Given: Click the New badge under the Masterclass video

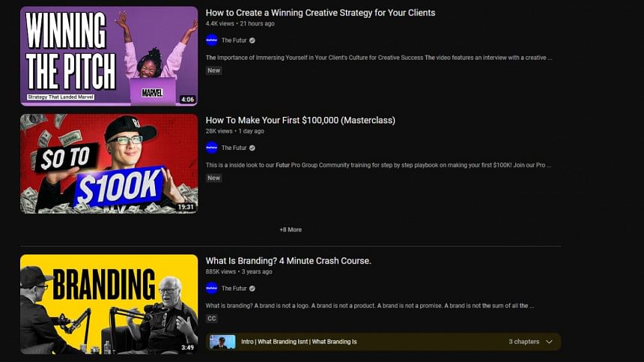Looking at the screenshot, I should point(214,178).
